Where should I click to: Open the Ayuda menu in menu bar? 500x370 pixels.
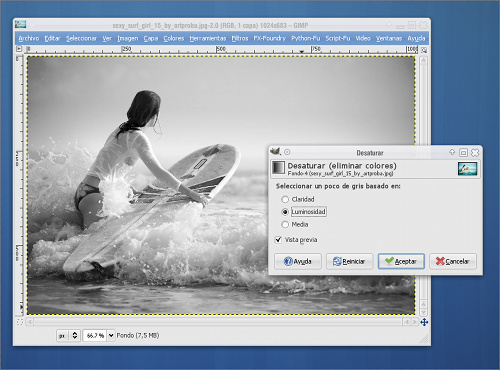click(416, 38)
